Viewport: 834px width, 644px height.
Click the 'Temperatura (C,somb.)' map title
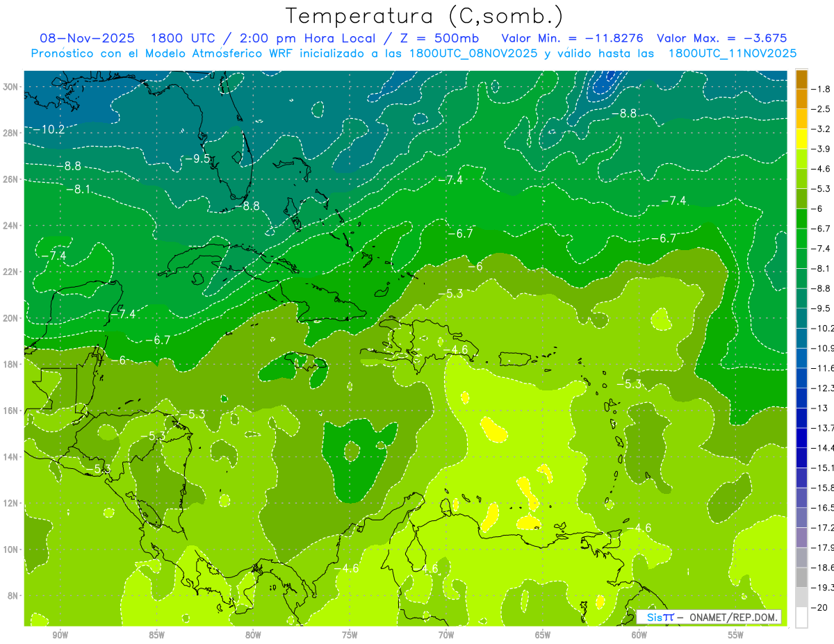424,15
